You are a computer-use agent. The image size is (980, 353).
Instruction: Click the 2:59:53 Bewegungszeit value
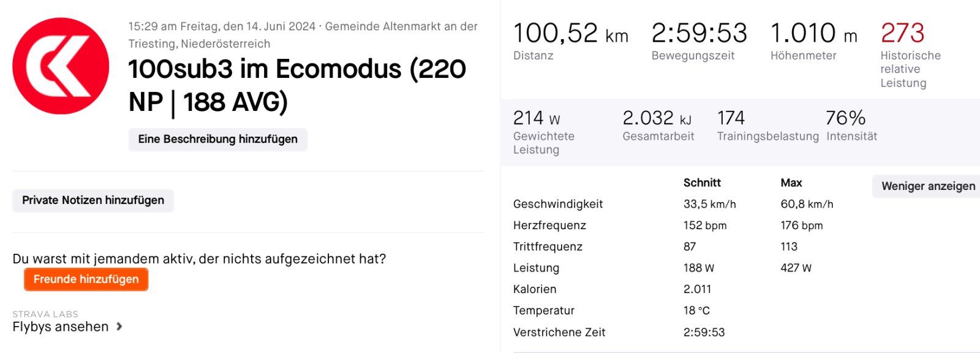pos(699,34)
